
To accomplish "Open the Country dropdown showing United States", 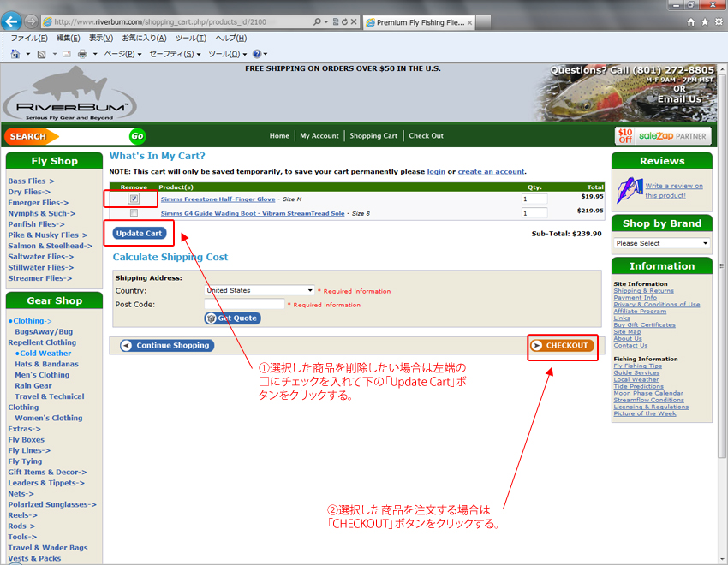I will (x=260, y=290).
